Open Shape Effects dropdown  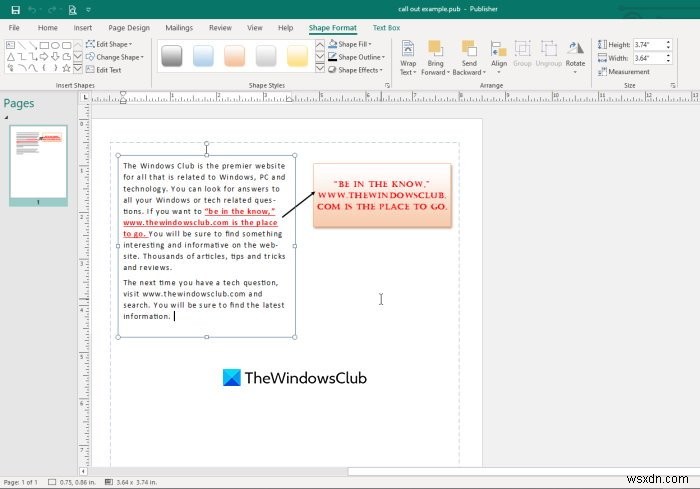click(x=355, y=70)
